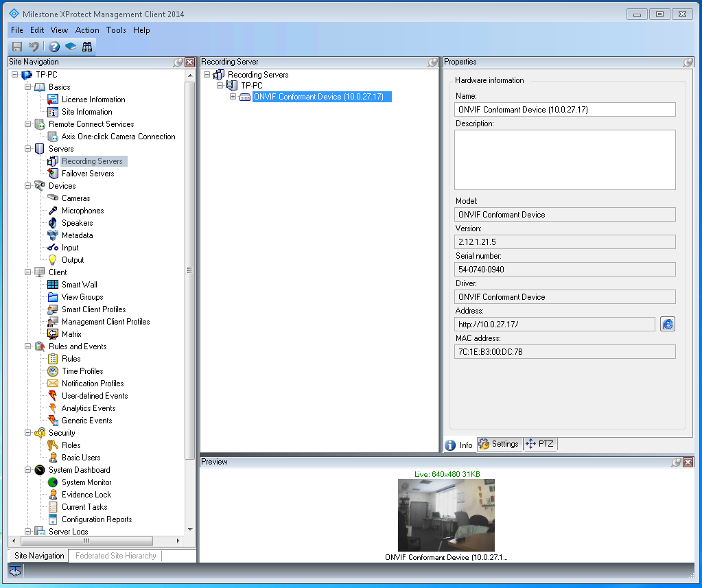Pin the Properties panel

(688, 62)
